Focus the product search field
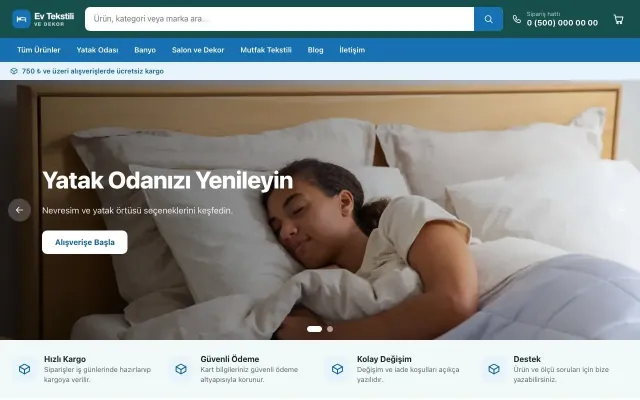 280,19
